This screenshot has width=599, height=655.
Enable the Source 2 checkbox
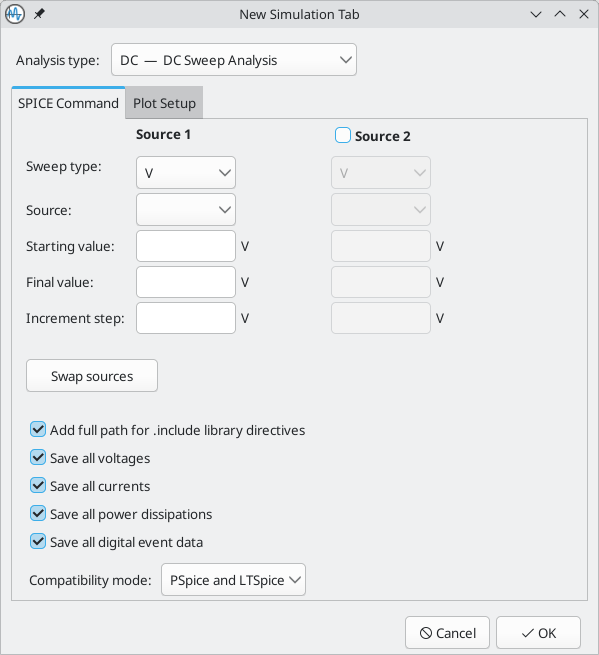pos(343,135)
